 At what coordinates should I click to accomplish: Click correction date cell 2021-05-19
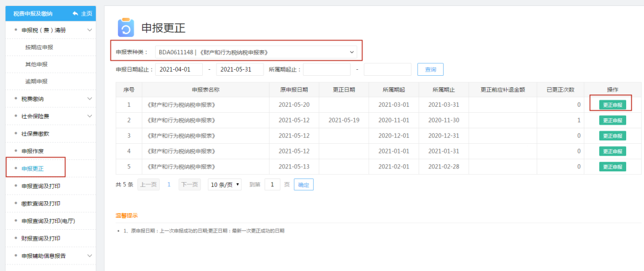[x=344, y=121]
